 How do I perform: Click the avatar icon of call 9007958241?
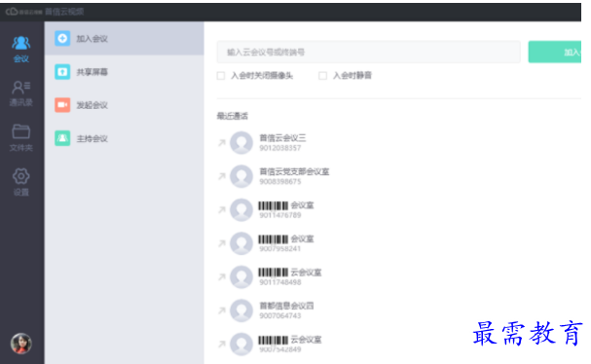pyautogui.click(x=241, y=243)
